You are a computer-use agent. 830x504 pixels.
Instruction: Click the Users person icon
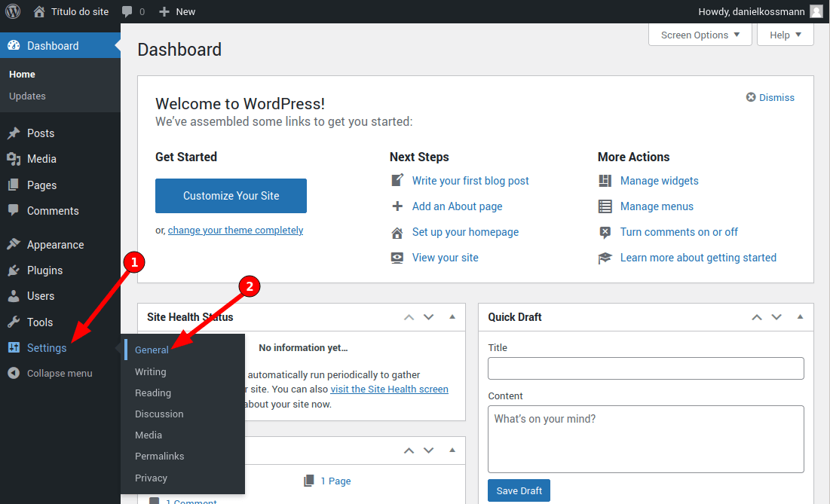pos(14,296)
